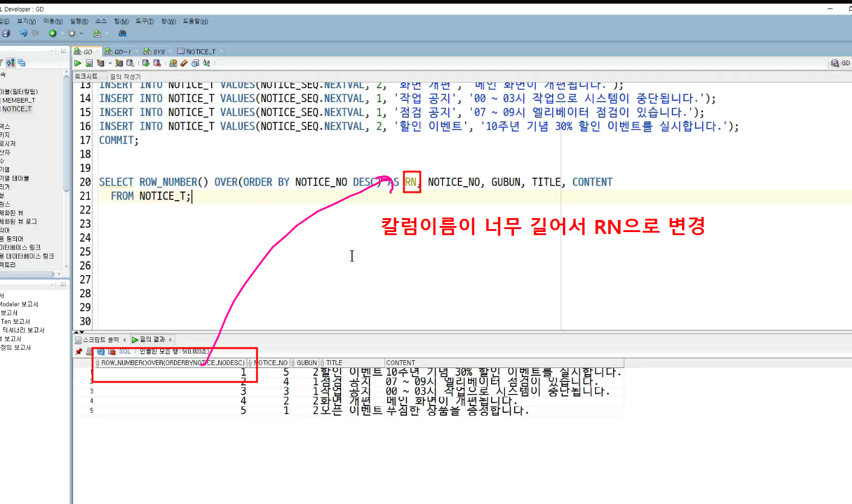Sort by the NOTICE_NO column header
Image resolution: width=852 pixels, height=504 pixels.
[268, 363]
